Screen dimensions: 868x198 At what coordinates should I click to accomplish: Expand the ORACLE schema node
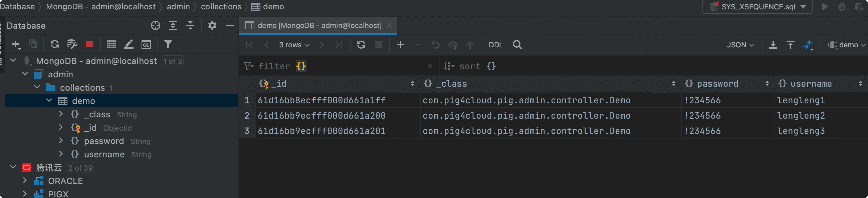click(x=25, y=181)
